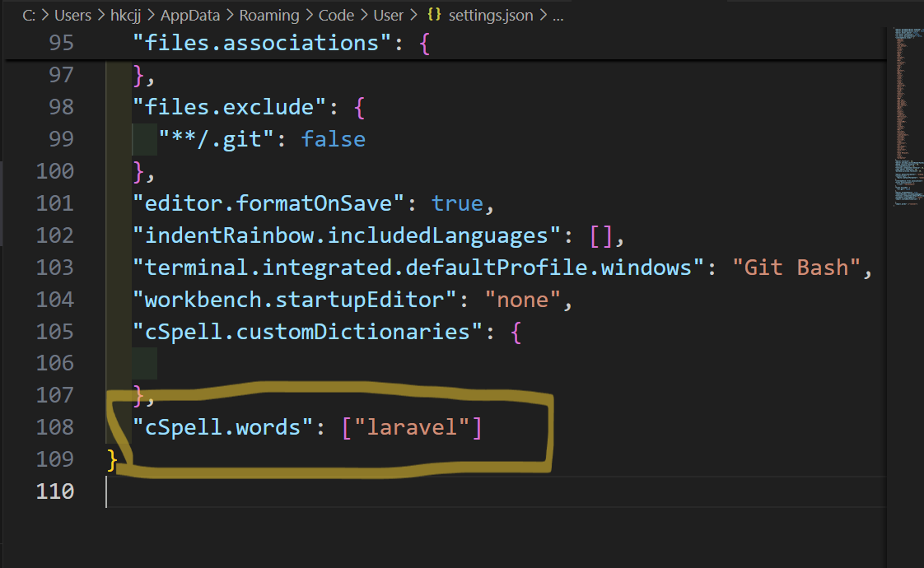
Task: Click the "true" value after editor.formatOnSave
Action: [x=458, y=203]
